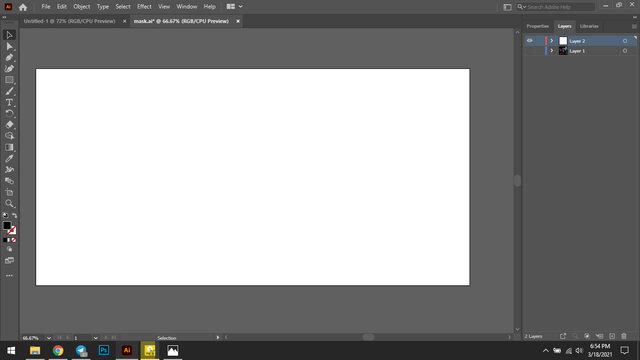Hide Layer 2 using eye icon

click(x=529, y=41)
